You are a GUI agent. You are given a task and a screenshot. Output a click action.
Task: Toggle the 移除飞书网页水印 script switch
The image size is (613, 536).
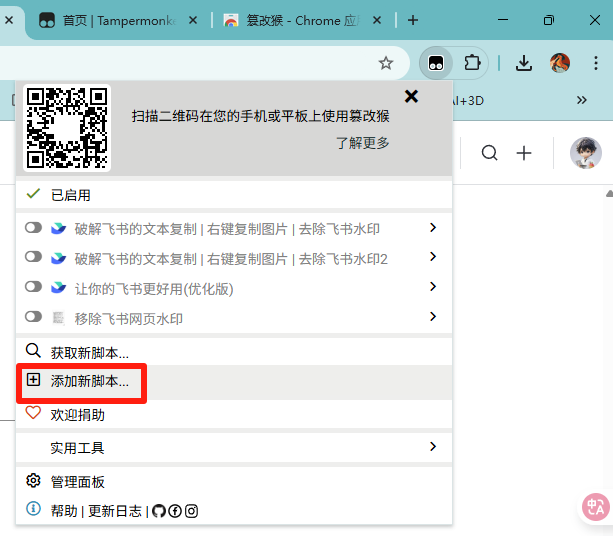[x=33, y=318]
